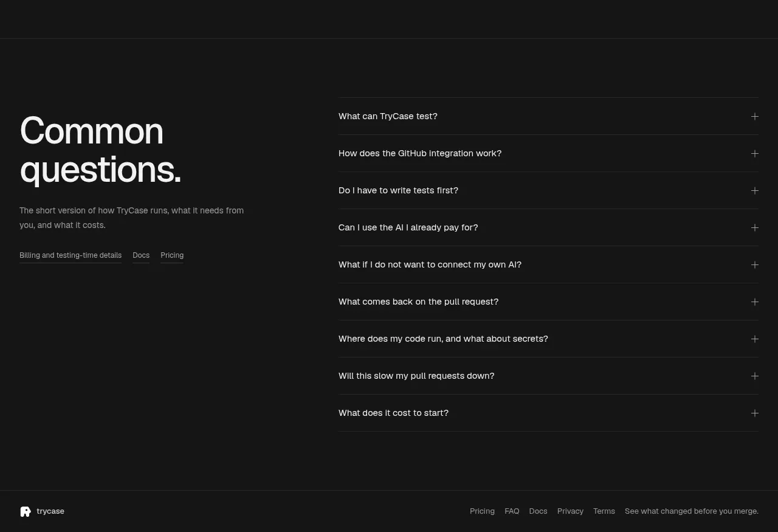Open the Terms footer link
Screen dimensions: 778x532
604,511
